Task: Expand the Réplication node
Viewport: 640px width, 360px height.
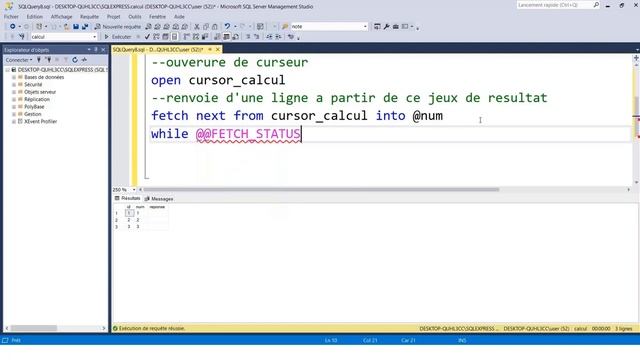Action: 14,99
